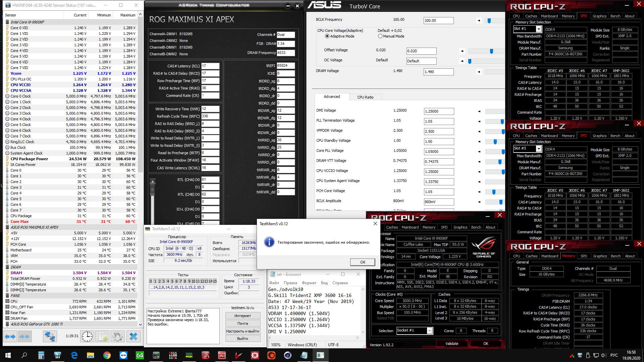Switch to CPU Ratio tab in TurboV
This screenshot has height=362, width=644.
[365, 97]
